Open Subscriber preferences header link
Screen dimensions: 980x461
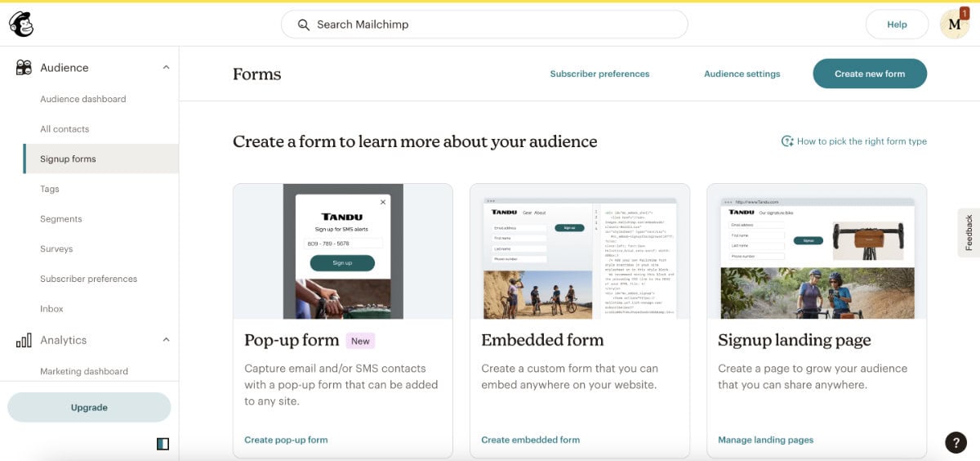tap(599, 74)
